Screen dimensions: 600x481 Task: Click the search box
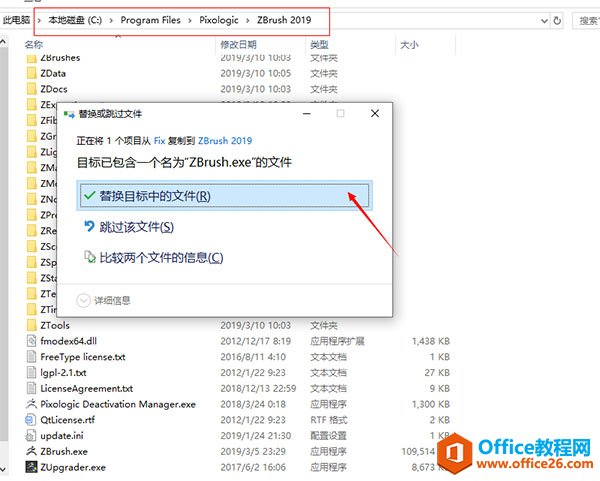point(586,21)
